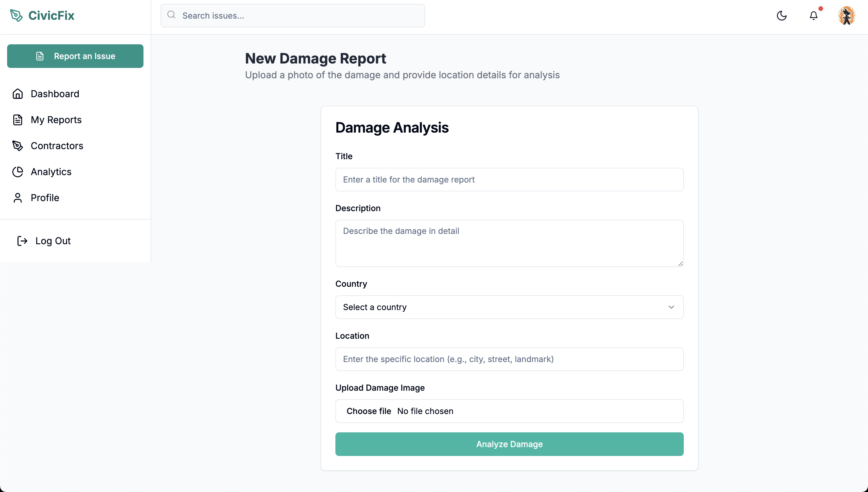Click the CivicFix logo icon

[x=16, y=16]
